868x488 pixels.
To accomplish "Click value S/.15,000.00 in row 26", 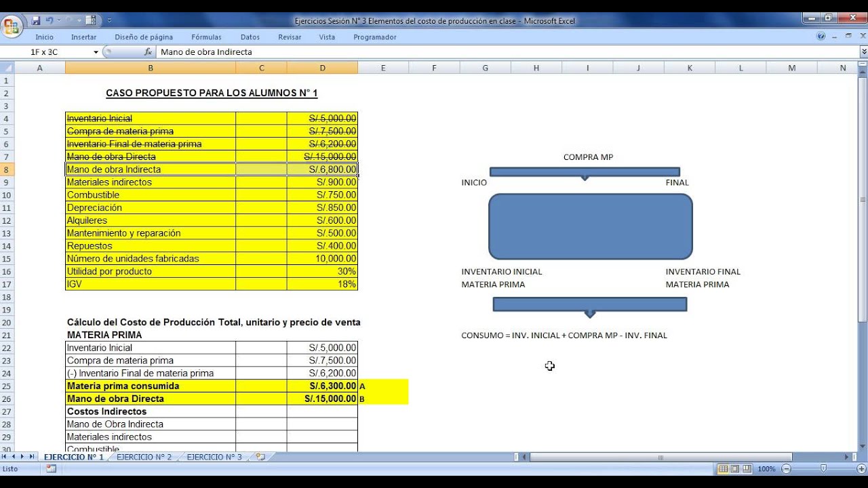I will click(322, 399).
